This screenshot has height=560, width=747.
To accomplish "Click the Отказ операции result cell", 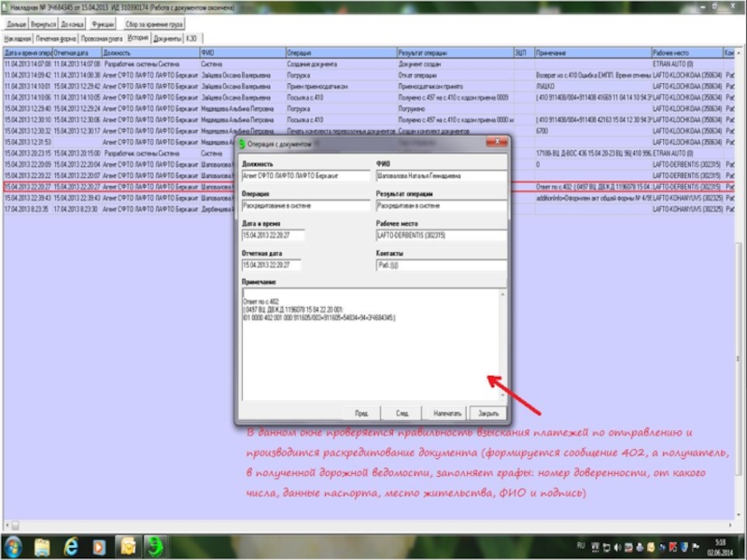I will point(456,76).
